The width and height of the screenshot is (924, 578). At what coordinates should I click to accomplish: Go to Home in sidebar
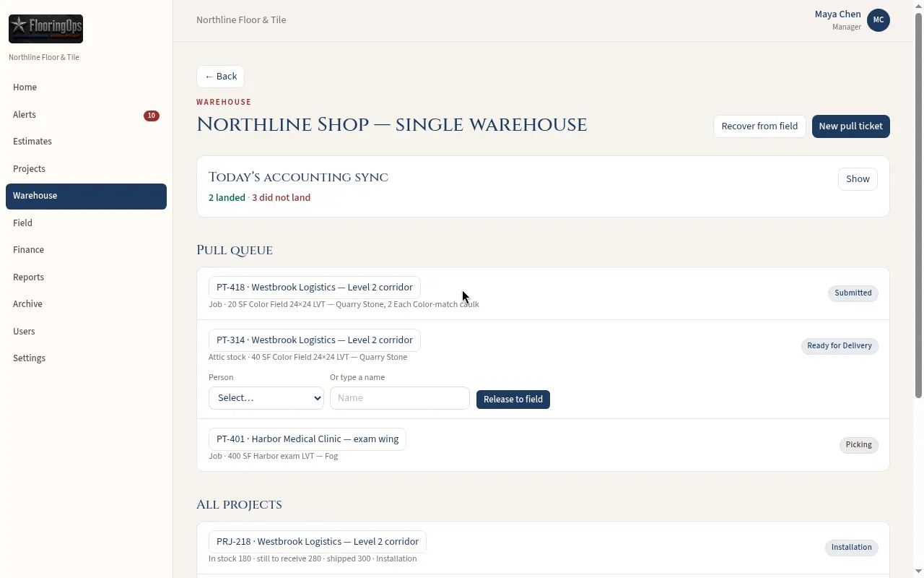click(x=86, y=87)
